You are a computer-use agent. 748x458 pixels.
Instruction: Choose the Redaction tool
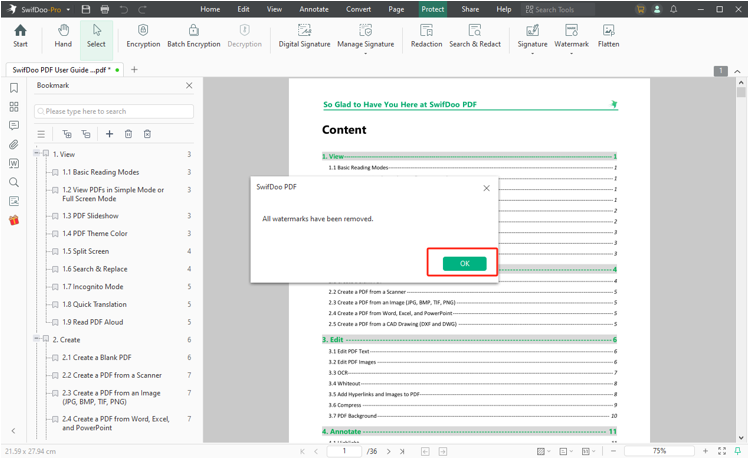point(426,36)
